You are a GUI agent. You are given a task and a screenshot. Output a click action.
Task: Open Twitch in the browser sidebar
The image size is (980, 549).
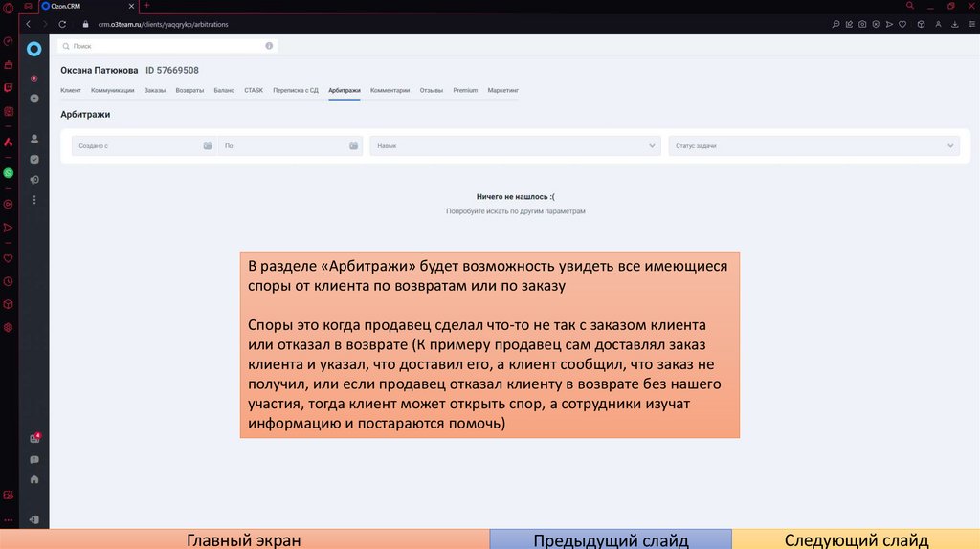tap(8, 87)
